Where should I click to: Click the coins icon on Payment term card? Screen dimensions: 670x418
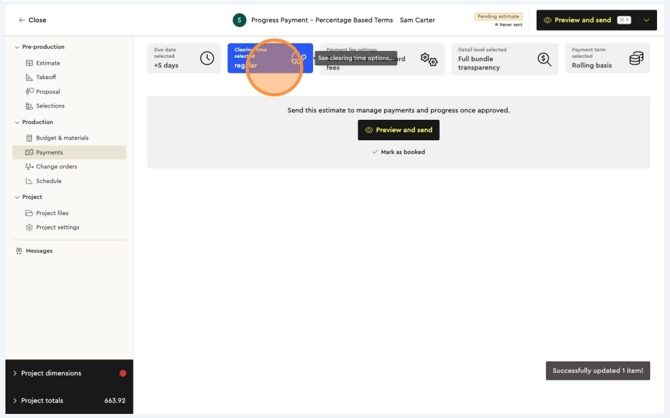[636, 59]
